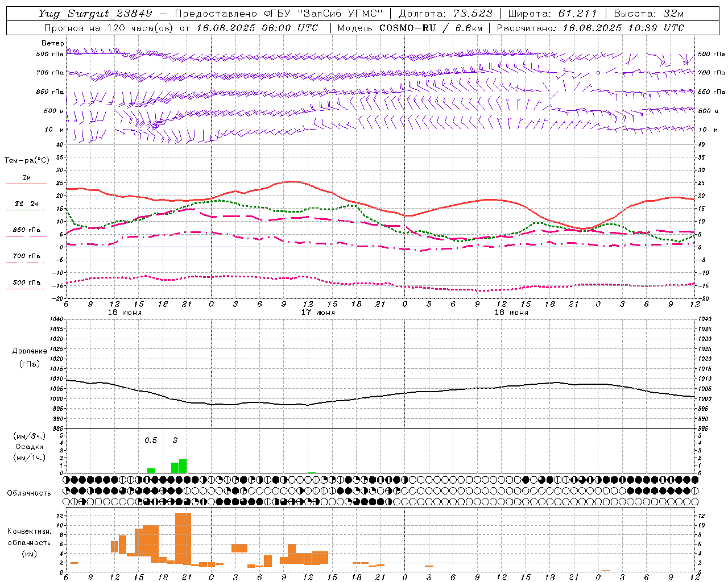This screenshot has width=728, height=582.
Task: Click the 17 июня date label
Action: pos(318,313)
